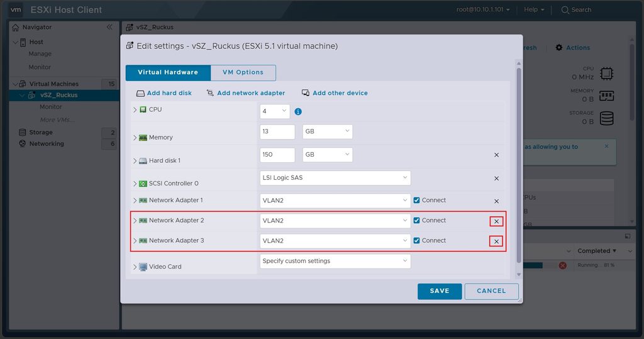This screenshot has height=339, width=644.
Task: Remove Network Adapter 3 with its X icon
Action: (x=496, y=242)
